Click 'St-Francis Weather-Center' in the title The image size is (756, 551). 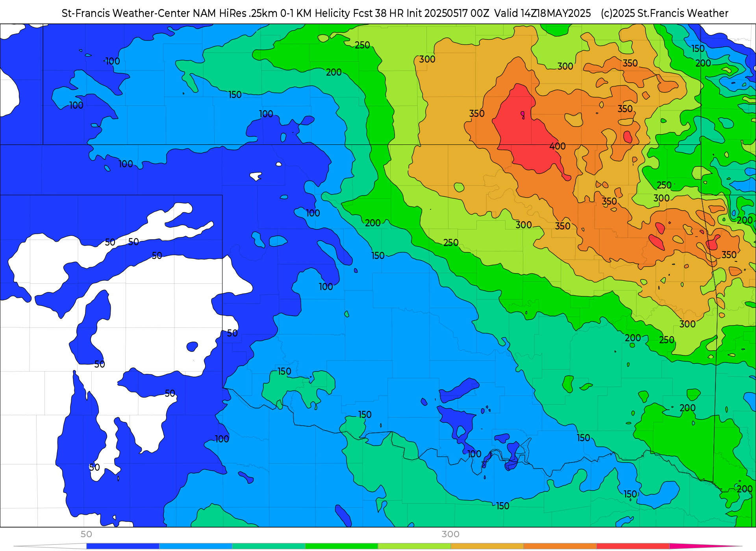pyautogui.click(x=126, y=13)
